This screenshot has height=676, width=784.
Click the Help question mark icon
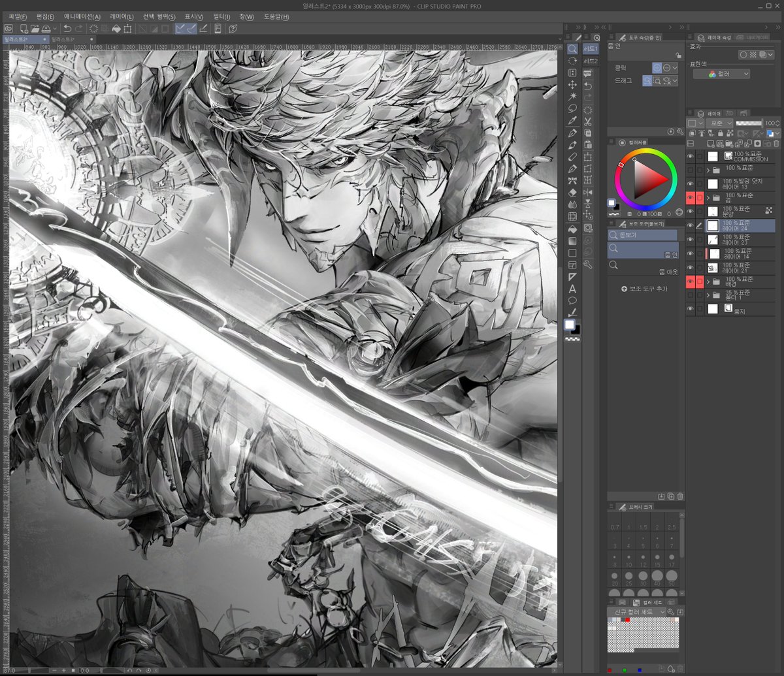click(233, 29)
